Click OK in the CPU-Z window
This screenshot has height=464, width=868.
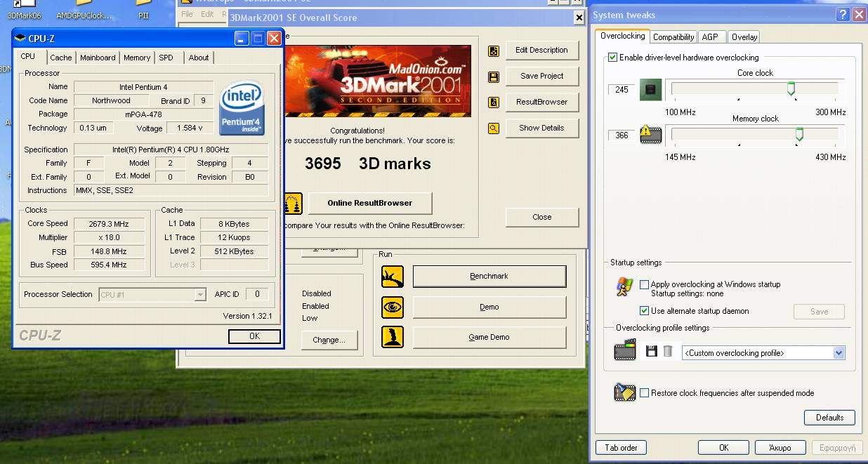(x=254, y=336)
